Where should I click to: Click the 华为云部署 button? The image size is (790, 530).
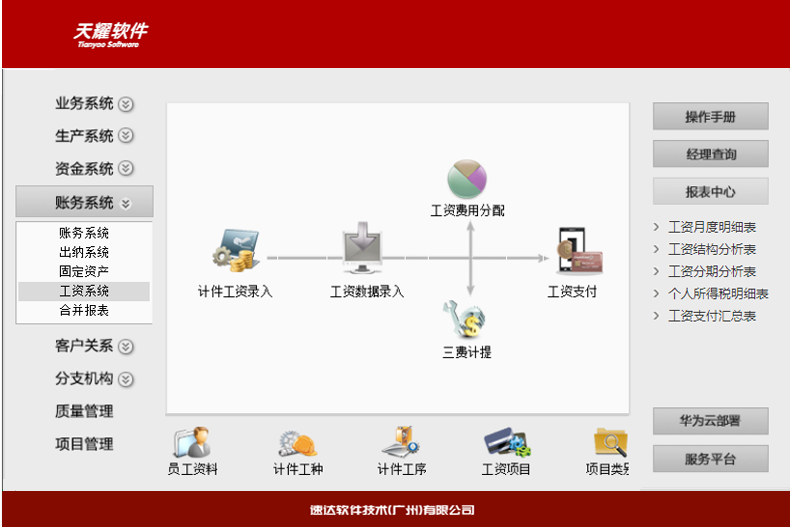(710, 421)
